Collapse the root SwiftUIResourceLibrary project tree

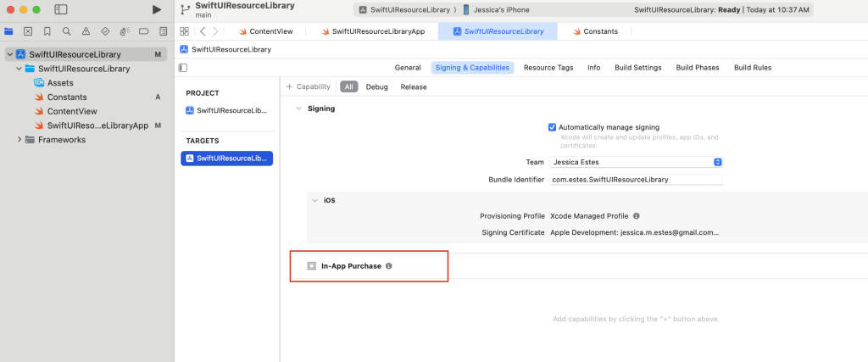(x=10, y=54)
